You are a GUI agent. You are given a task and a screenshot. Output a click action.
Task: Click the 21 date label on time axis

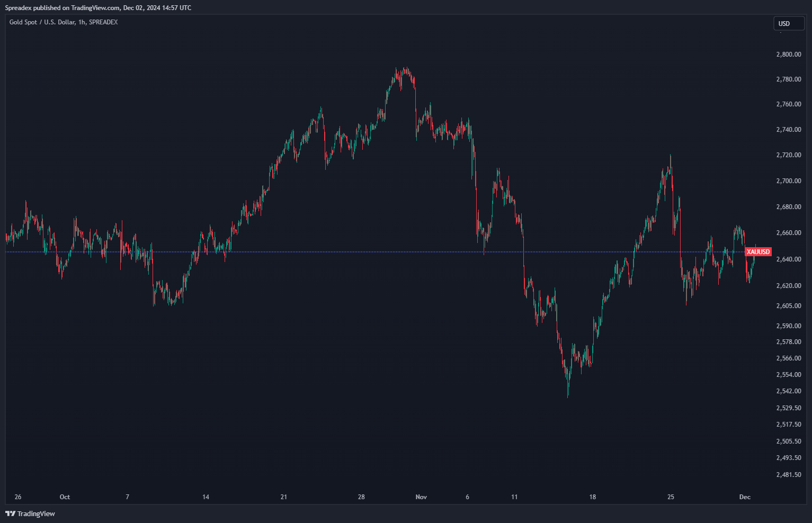pos(283,497)
